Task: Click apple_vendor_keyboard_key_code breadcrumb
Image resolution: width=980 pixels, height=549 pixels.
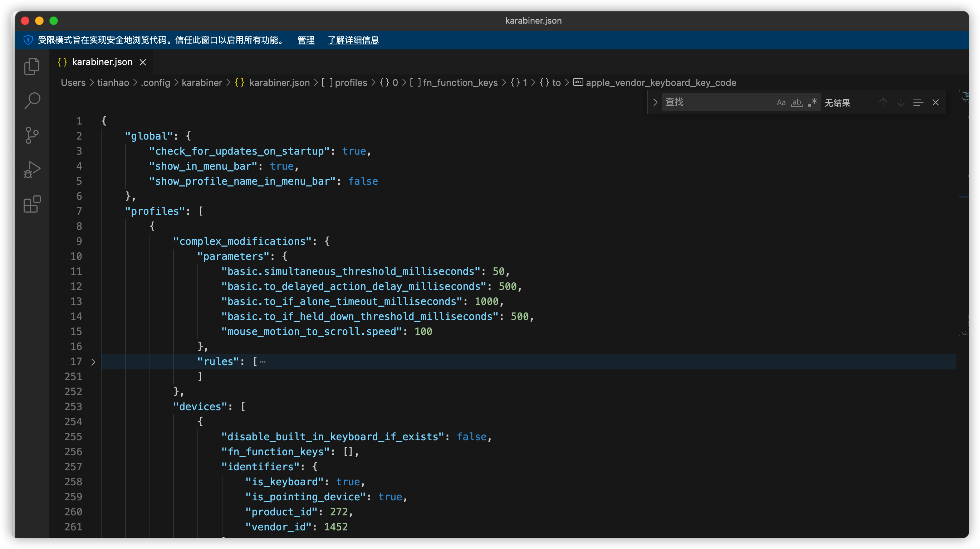Action: tap(661, 83)
